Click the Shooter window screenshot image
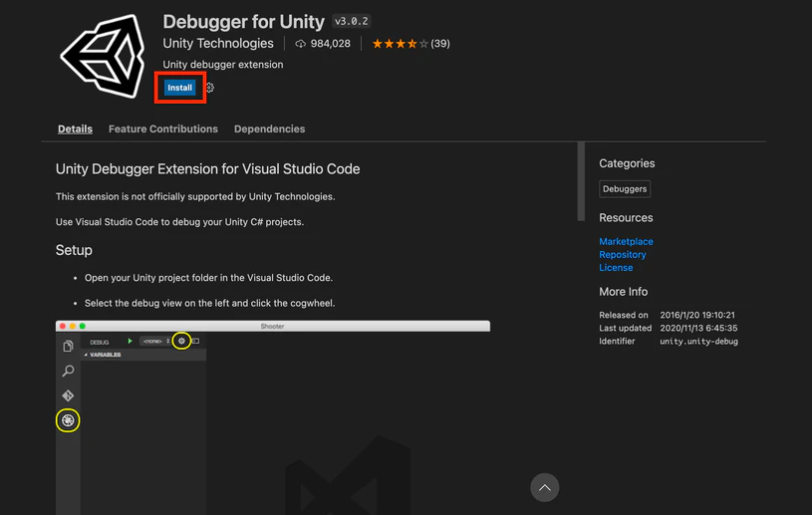The height and width of the screenshot is (515, 812). (272, 417)
